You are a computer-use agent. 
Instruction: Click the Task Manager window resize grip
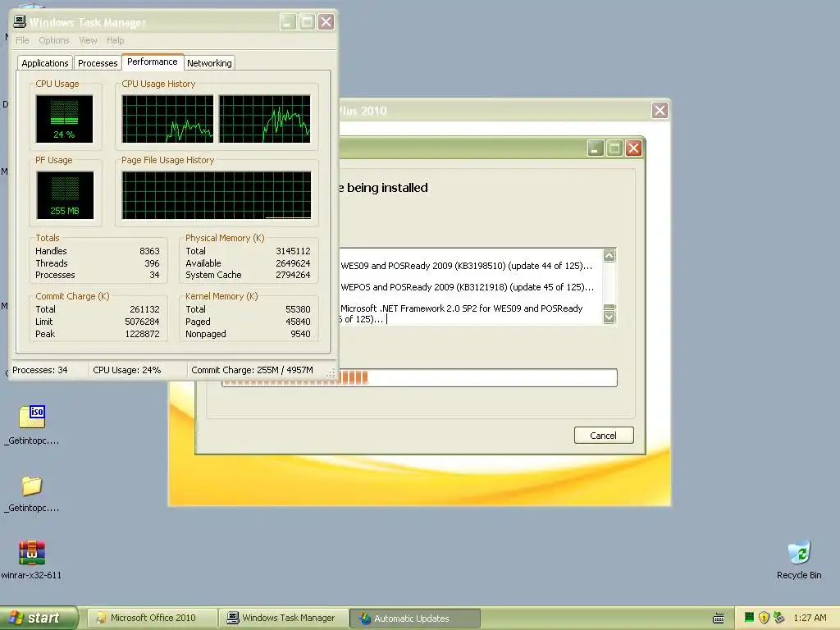[331, 373]
